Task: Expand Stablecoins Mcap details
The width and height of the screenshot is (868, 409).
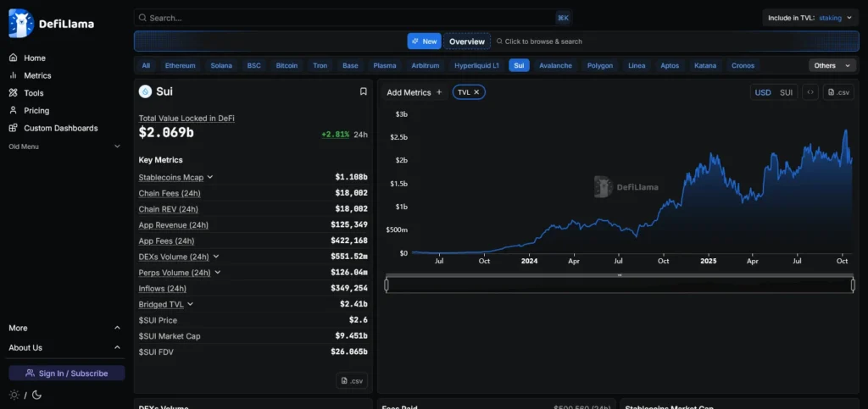Action: click(210, 177)
